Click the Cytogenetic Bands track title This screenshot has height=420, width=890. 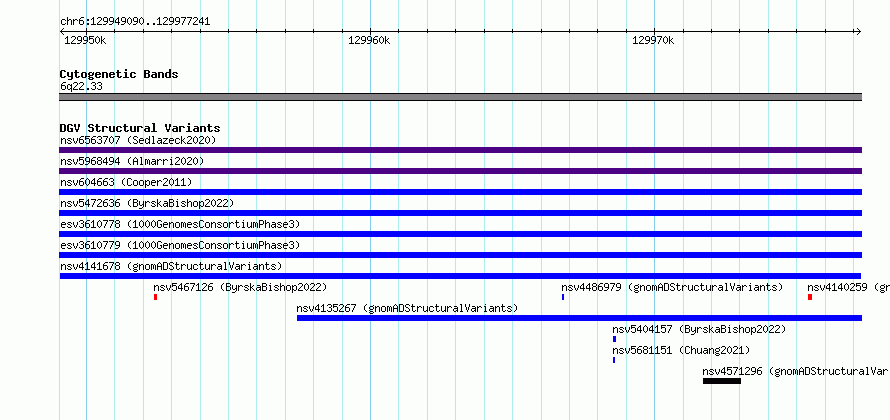119,74
